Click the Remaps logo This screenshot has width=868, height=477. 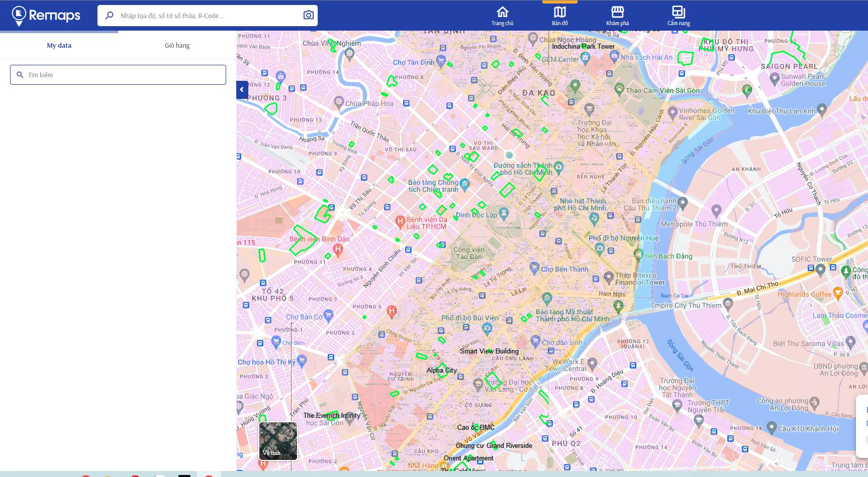pos(46,16)
